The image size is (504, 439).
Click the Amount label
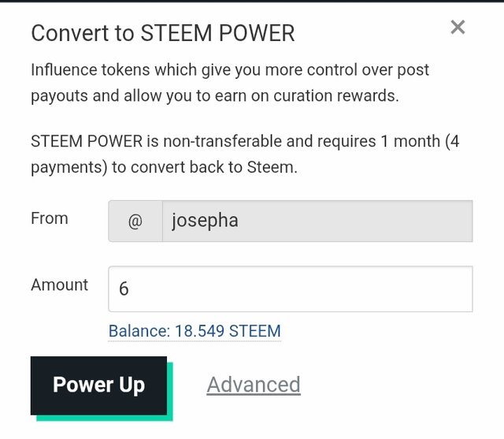[x=60, y=285]
